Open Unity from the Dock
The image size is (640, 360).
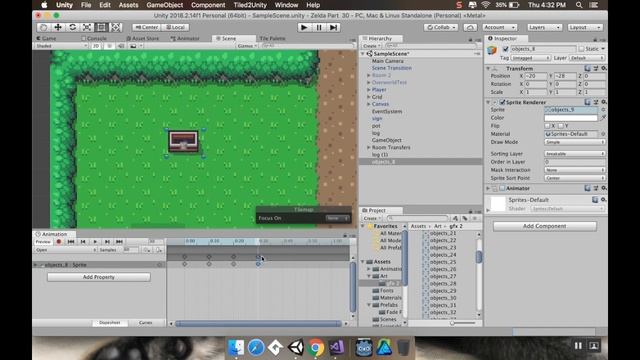point(296,347)
